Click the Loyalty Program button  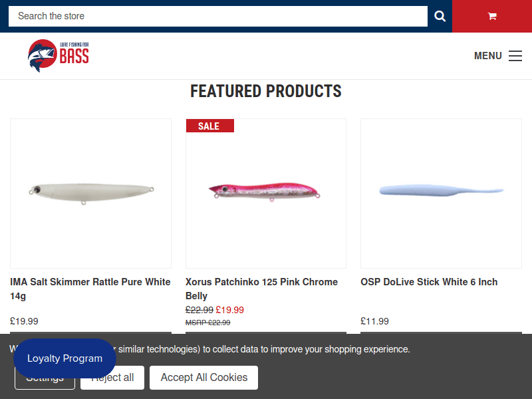coord(65,358)
